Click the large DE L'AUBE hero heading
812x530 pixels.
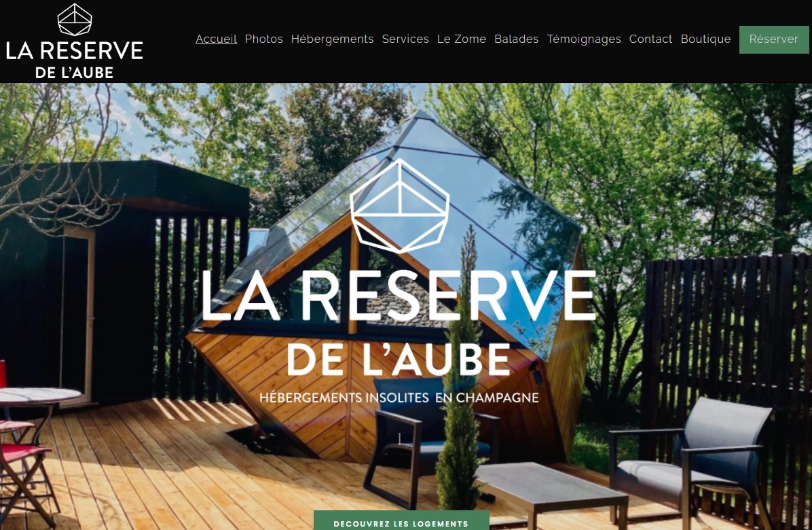point(399,359)
